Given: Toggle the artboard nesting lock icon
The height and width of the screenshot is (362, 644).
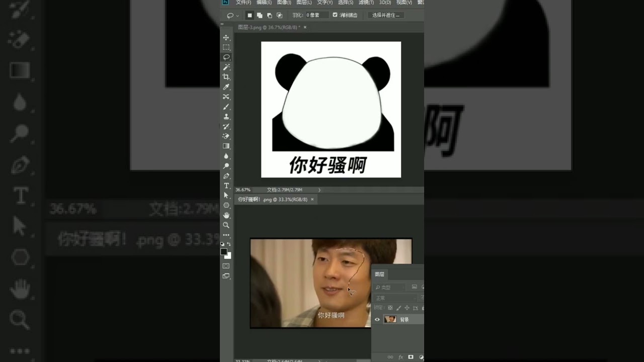Looking at the screenshot, I should (x=415, y=308).
